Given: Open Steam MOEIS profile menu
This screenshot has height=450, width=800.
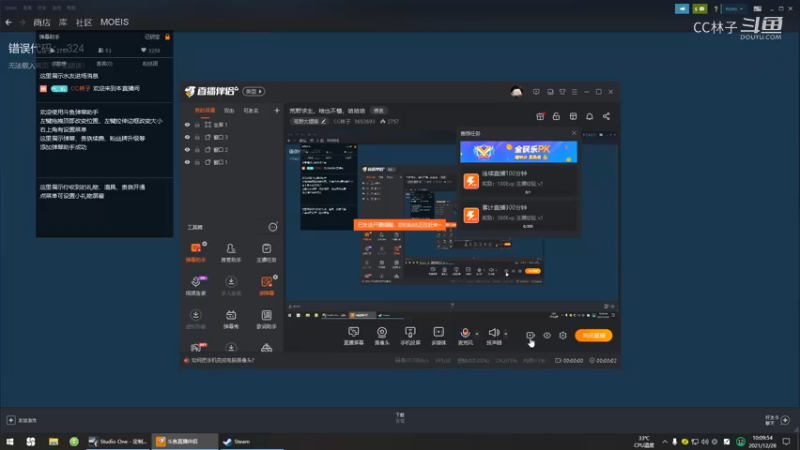Looking at the screenshot, I should [x=114, y=22].
